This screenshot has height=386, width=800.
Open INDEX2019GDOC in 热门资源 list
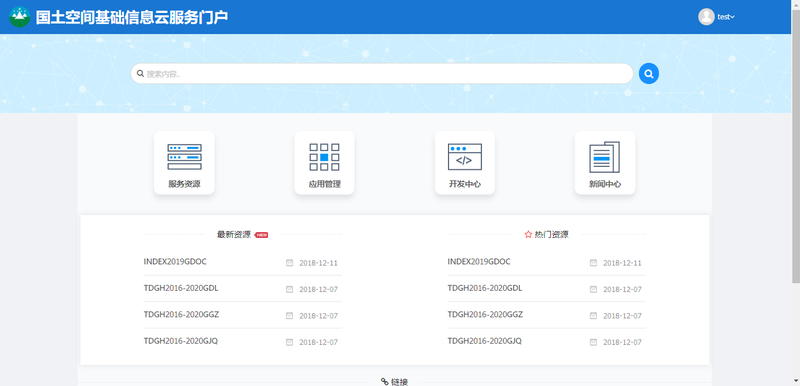coord(479,262)
